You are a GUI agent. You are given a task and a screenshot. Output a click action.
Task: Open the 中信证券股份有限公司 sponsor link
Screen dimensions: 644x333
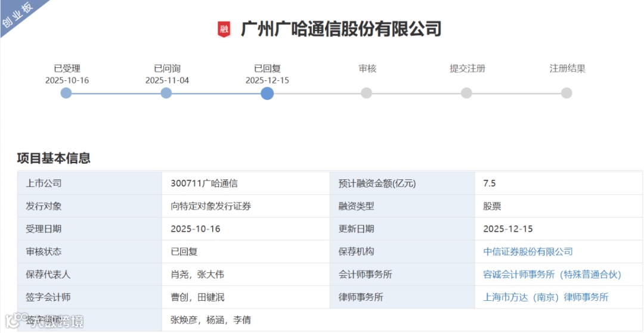pyautogui.click(x=528, y=251)
